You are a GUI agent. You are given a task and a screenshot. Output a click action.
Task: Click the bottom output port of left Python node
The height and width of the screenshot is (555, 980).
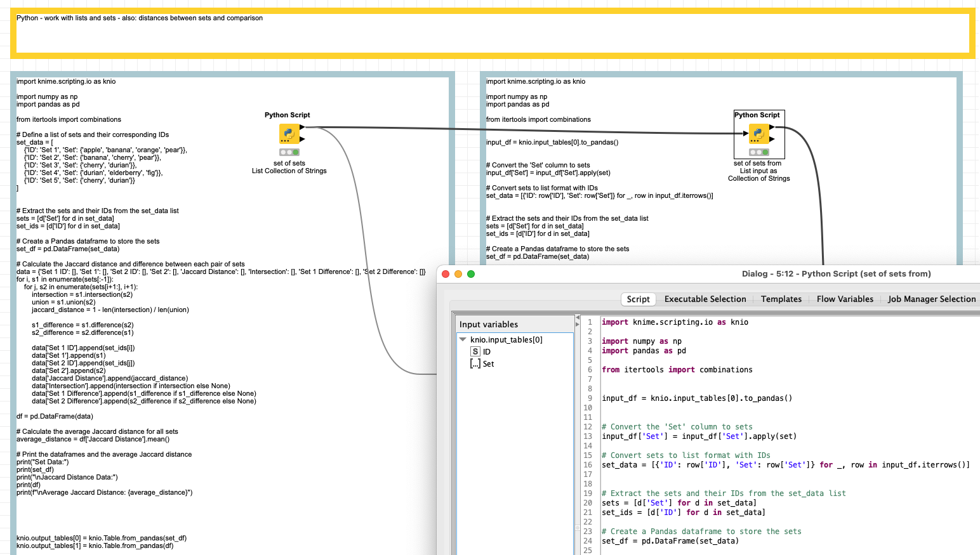[x=301, y=140]
